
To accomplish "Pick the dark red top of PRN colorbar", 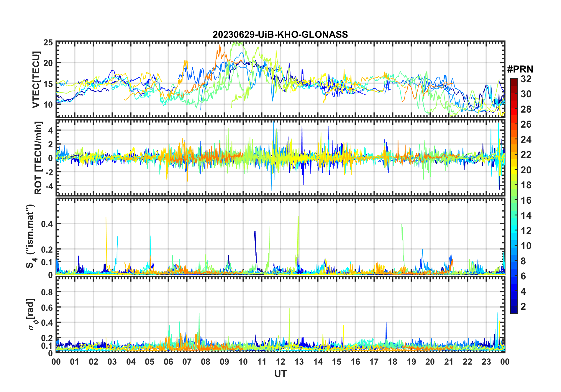I will [x=514, y=81].
